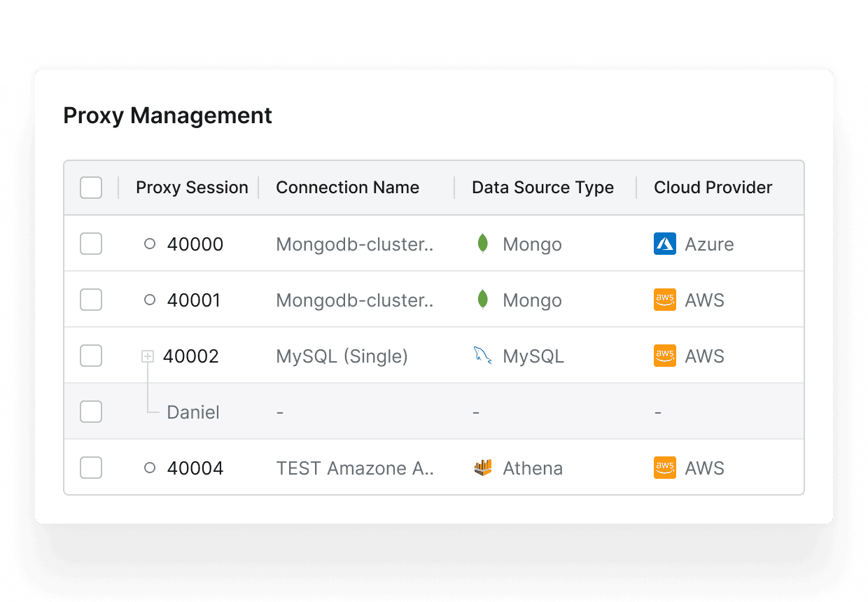Click the Mongo leaf icon for session 40000

482,244
